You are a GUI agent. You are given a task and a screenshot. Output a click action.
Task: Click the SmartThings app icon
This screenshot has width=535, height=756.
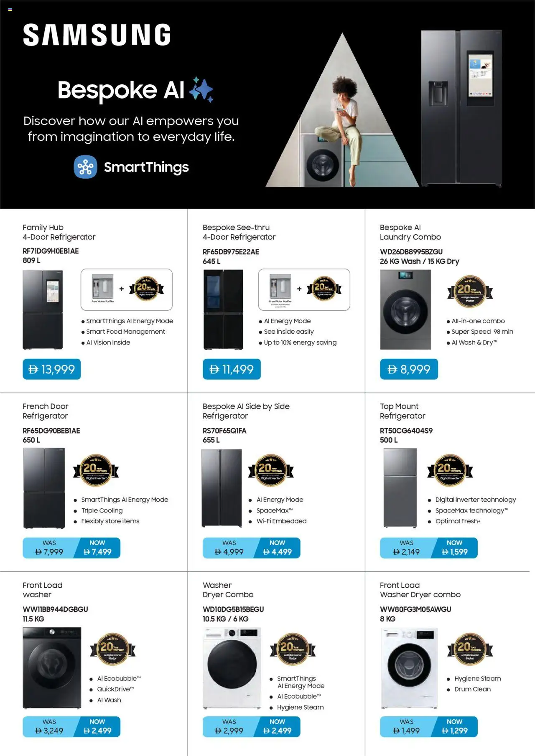pos(85,167)
